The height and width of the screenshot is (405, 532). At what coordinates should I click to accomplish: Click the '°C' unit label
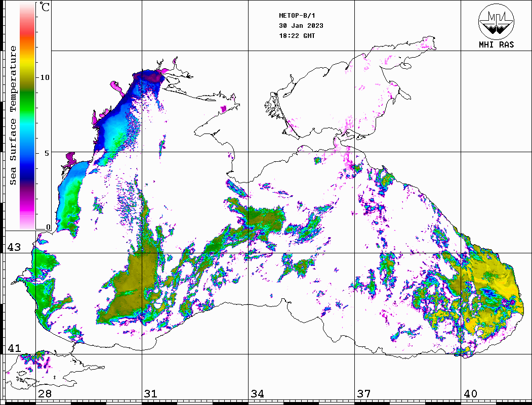[x=45, y=7]
